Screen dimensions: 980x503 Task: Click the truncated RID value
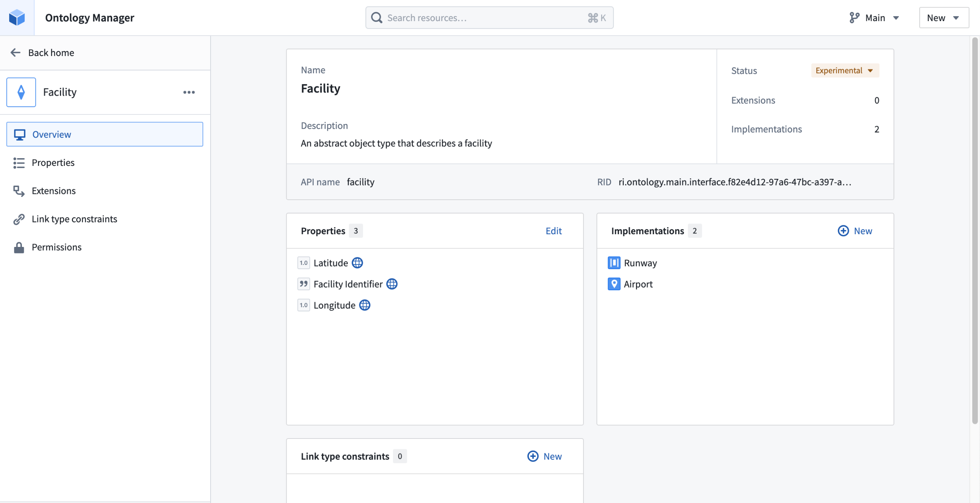point(735,182)
